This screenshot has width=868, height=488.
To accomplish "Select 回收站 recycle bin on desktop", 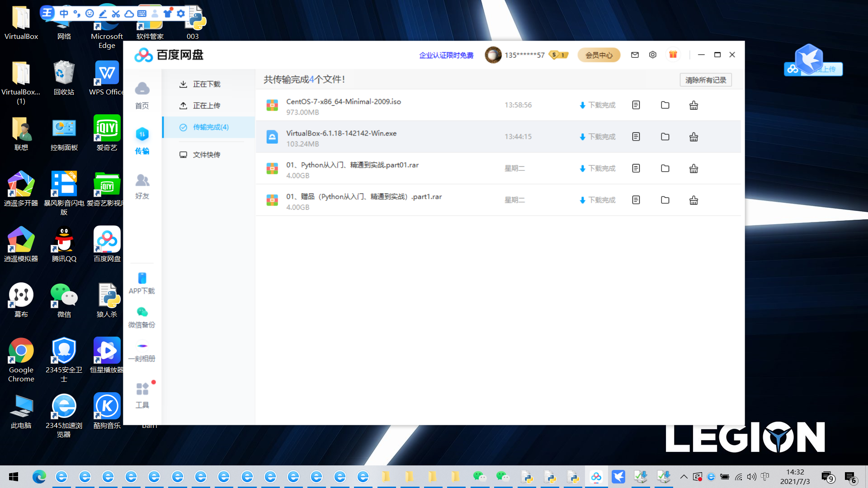I will click(64, 78).
